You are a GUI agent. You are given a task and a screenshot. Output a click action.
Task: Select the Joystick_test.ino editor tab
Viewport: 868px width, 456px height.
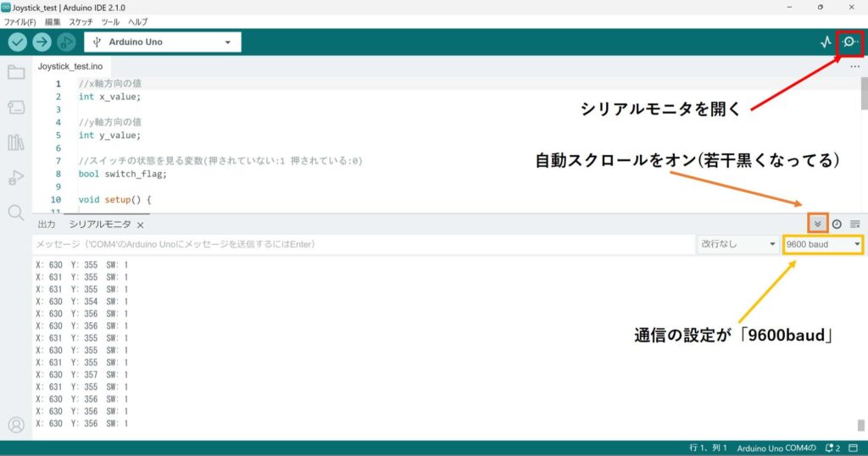[70, 66]
